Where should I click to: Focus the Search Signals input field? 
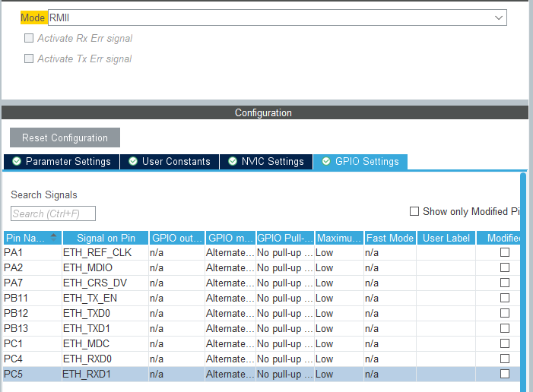click(x=53, y=213)
